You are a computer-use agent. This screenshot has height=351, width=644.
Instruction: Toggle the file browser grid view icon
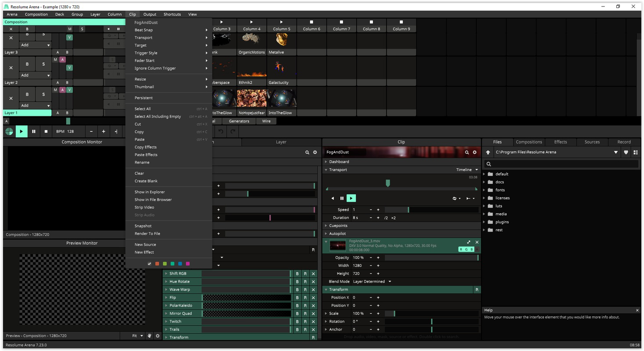(x=635, y=152)
